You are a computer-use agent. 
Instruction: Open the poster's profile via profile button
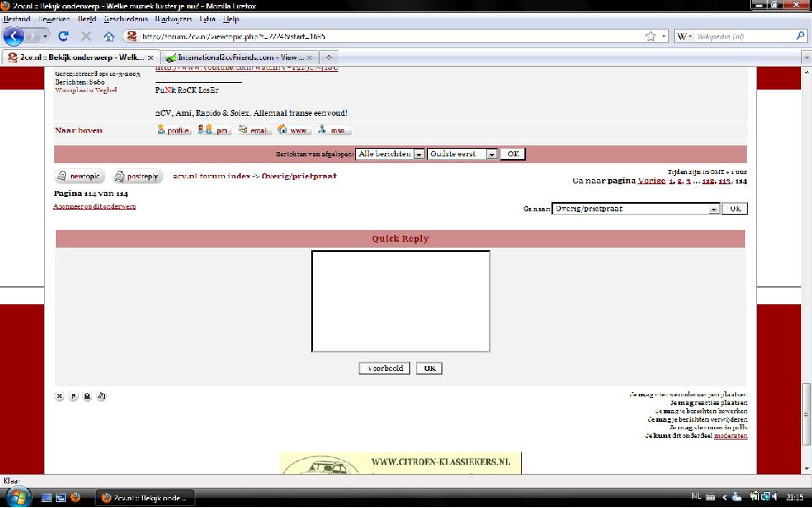click(x=173, y=130)
